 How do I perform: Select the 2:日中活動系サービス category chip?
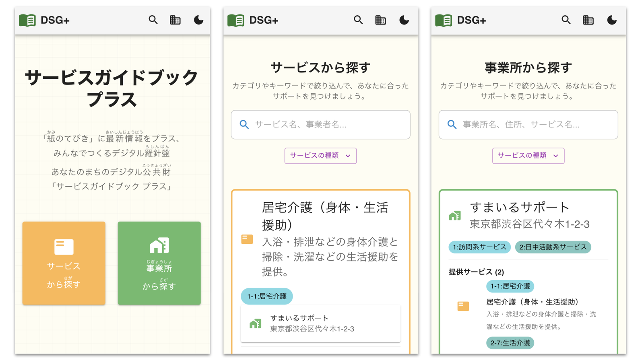[553, 247]
